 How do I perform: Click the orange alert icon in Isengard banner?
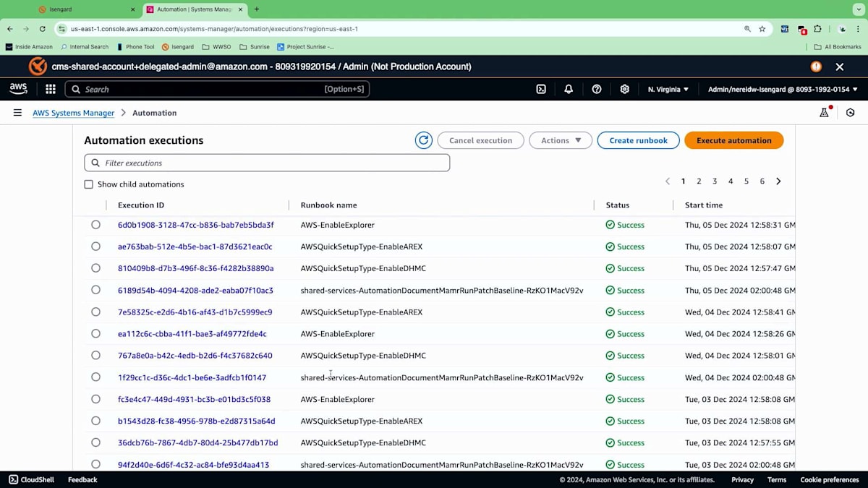tap(816, 67)
